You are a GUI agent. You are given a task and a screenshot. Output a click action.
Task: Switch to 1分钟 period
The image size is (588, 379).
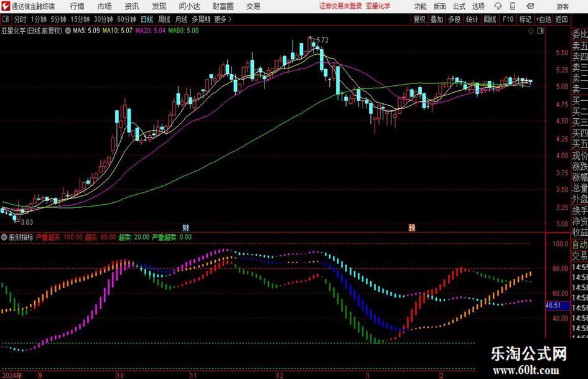tap(39, 19)
